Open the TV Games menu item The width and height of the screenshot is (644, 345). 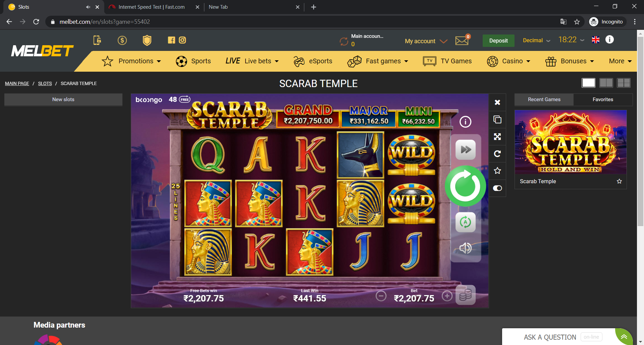447,61
